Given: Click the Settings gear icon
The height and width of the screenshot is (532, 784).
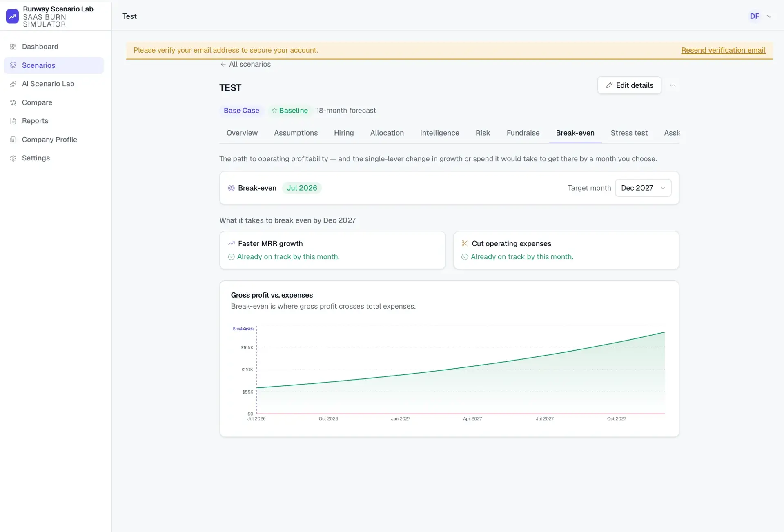Looking at the screenshot, I should [x=13, y=158].
